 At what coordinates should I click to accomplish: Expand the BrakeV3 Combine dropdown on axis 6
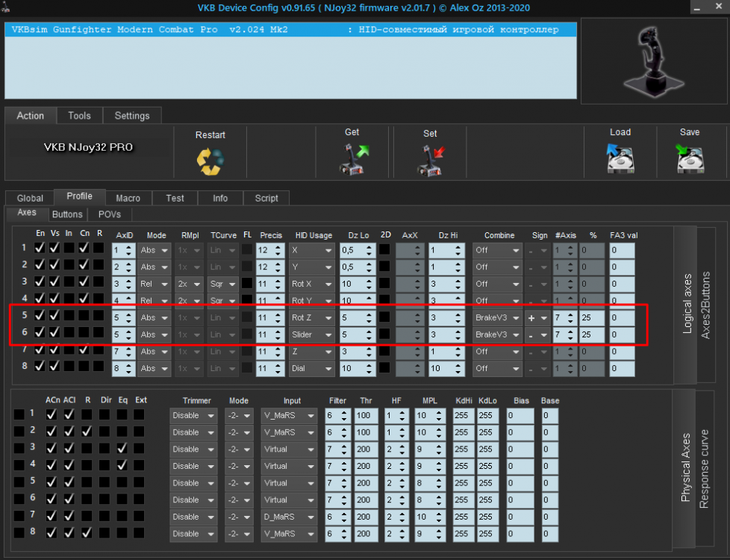(496, 335)
